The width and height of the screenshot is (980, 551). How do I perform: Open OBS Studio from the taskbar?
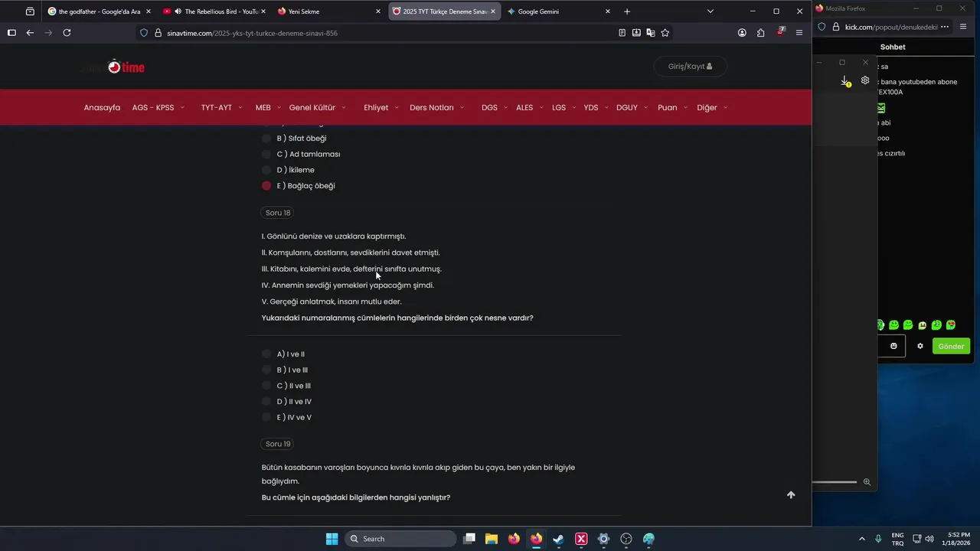(x=626, y=539)
